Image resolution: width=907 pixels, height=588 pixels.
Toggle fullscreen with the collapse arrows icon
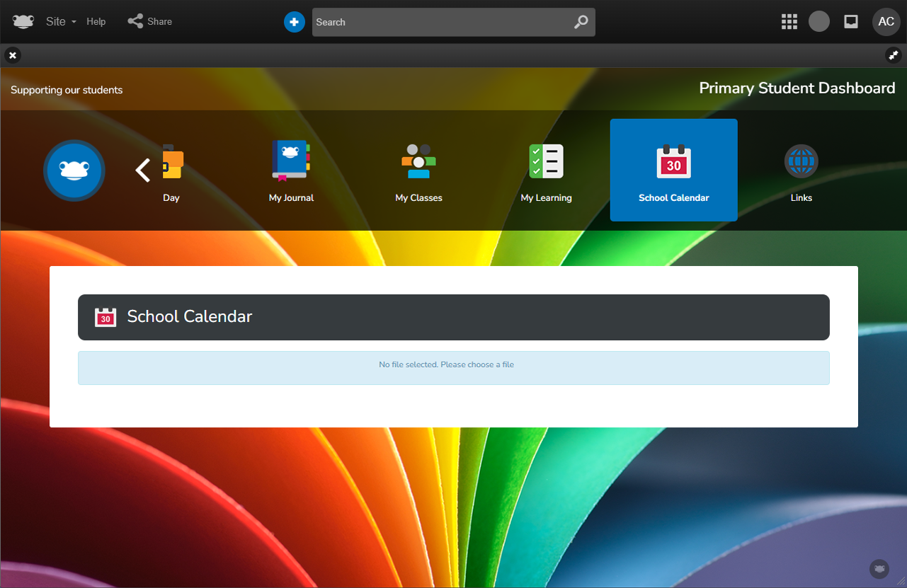tap(893, 55)
